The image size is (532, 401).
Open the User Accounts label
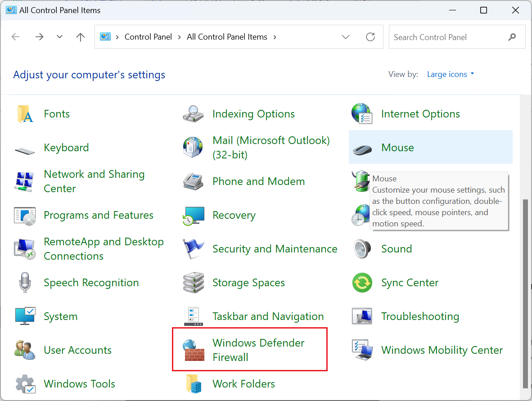pos(78,350)
